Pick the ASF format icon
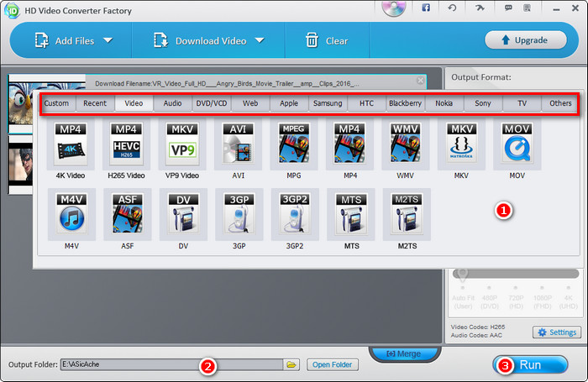The width and height of the screenshot is (588, 382). point(128,215)
